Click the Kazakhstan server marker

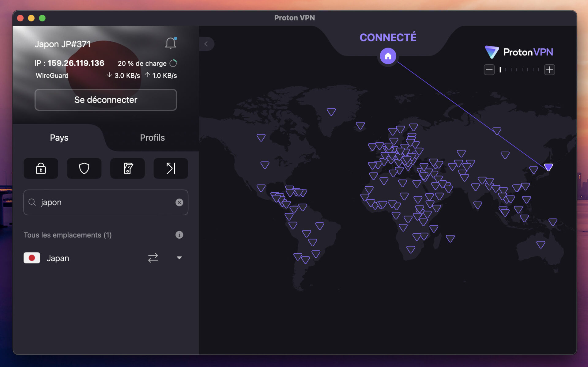tap(461, 153)
